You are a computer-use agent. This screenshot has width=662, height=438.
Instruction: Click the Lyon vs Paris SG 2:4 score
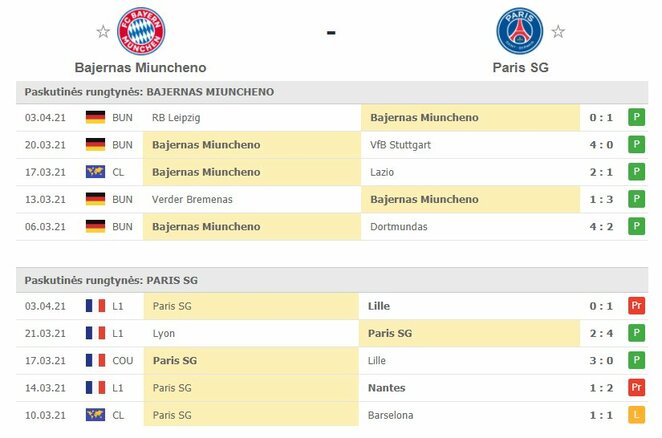(x=600, y=333)
